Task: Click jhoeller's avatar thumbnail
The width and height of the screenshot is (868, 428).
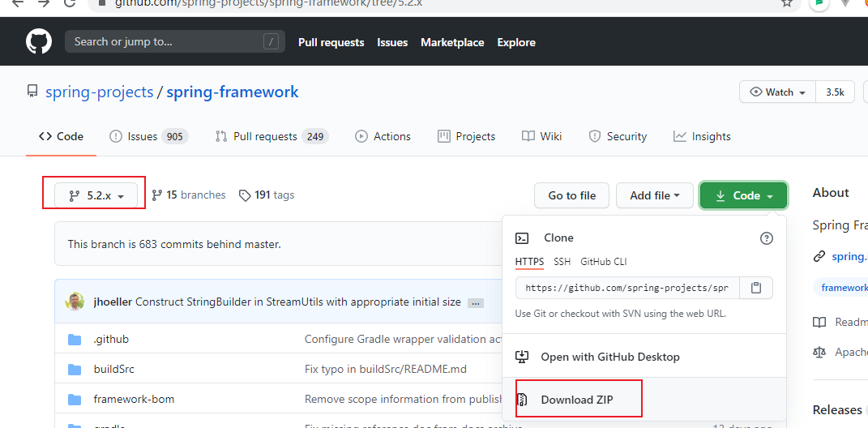Action: (75, 302)
